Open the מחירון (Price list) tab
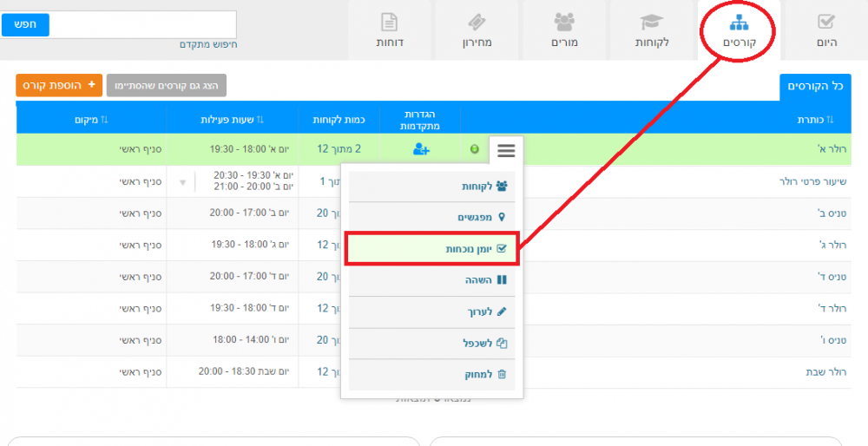The height and width of the screenshot is (446, 868). [x=476, y=30]
